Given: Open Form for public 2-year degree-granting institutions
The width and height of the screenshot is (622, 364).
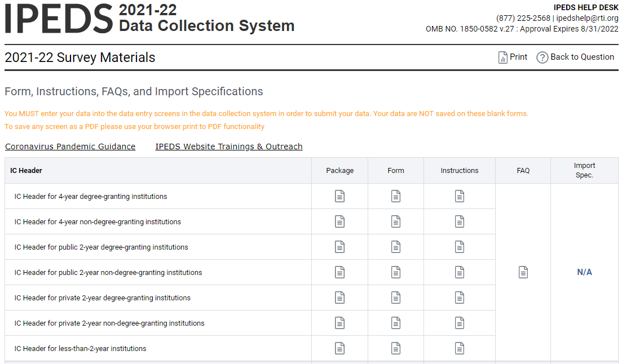Looking at the screenshot, I should point(396,247).
